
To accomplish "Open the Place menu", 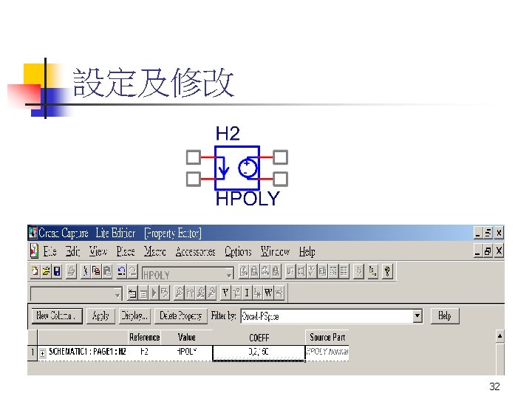I will 126,251.
